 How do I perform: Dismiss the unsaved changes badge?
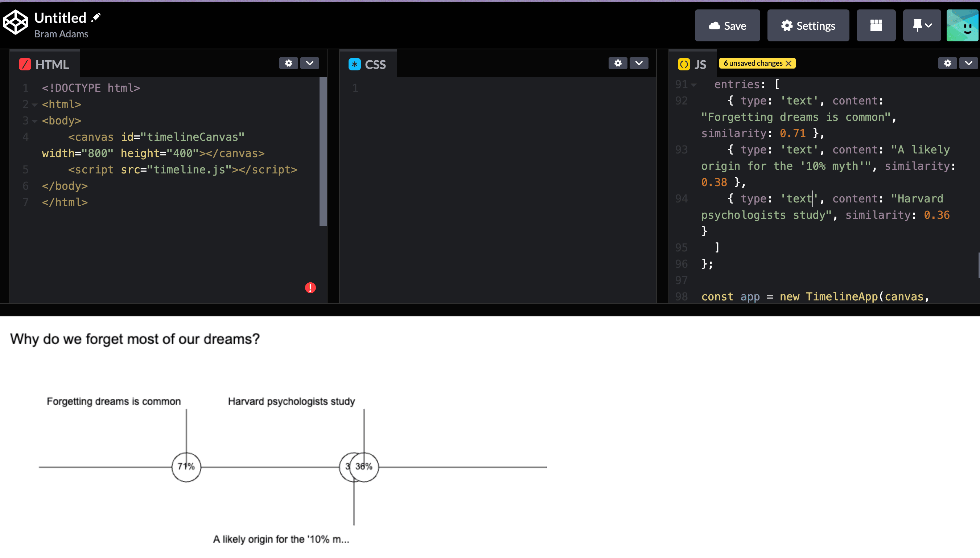pyautogui.click(x=788, y=63)
